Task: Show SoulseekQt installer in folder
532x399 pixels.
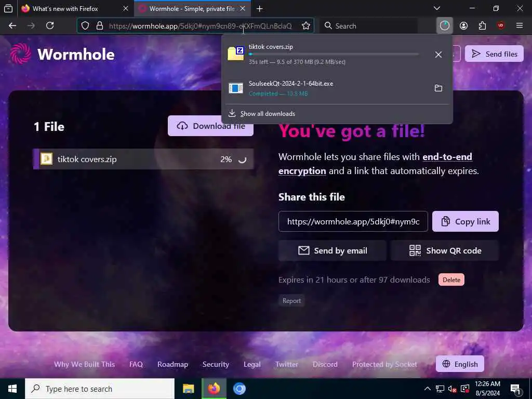Action: [438, 88]
